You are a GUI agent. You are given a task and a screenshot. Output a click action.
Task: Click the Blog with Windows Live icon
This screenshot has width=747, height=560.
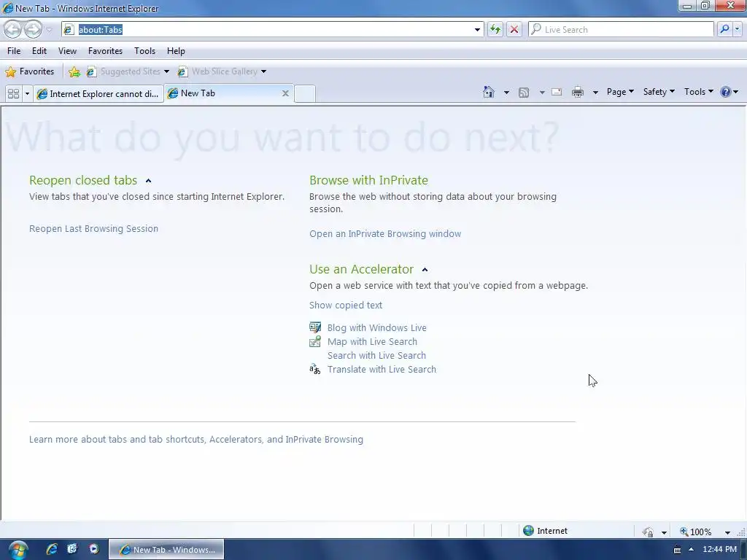(315, 327)
